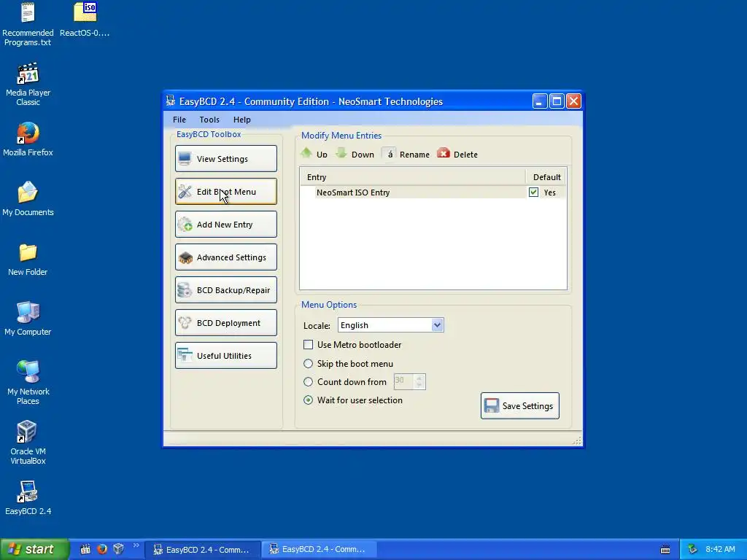Click the Default column header
The height and width of the screenshot is (560, 747).
[x=546, y=177]
